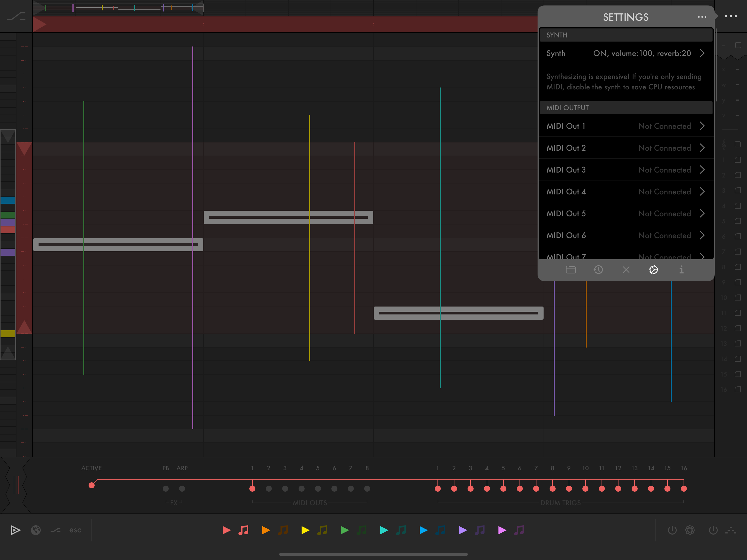The height and width of the screenshot is (560, 747).
Task: Click the yellow music note icon
Action: (x=322, y=530)
